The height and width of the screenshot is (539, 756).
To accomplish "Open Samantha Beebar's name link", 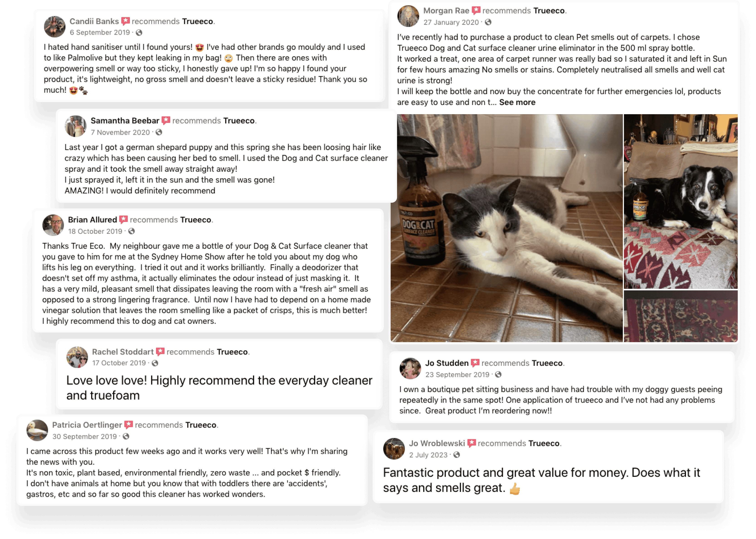I will click(125, 120).
